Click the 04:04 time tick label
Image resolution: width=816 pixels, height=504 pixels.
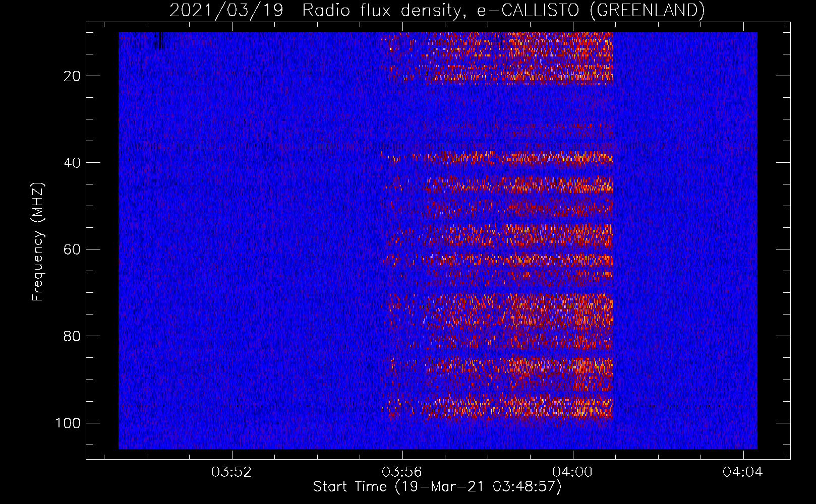(743, 472)
